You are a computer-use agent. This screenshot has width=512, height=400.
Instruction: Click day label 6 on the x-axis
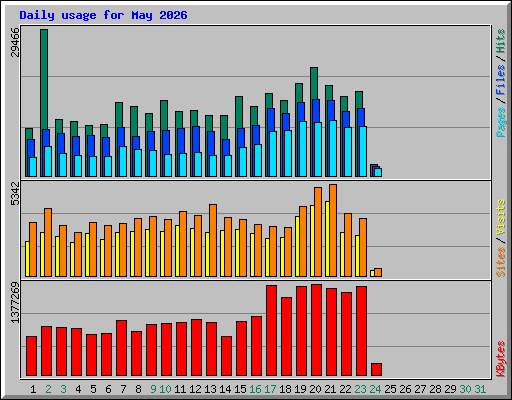point(108,389)
